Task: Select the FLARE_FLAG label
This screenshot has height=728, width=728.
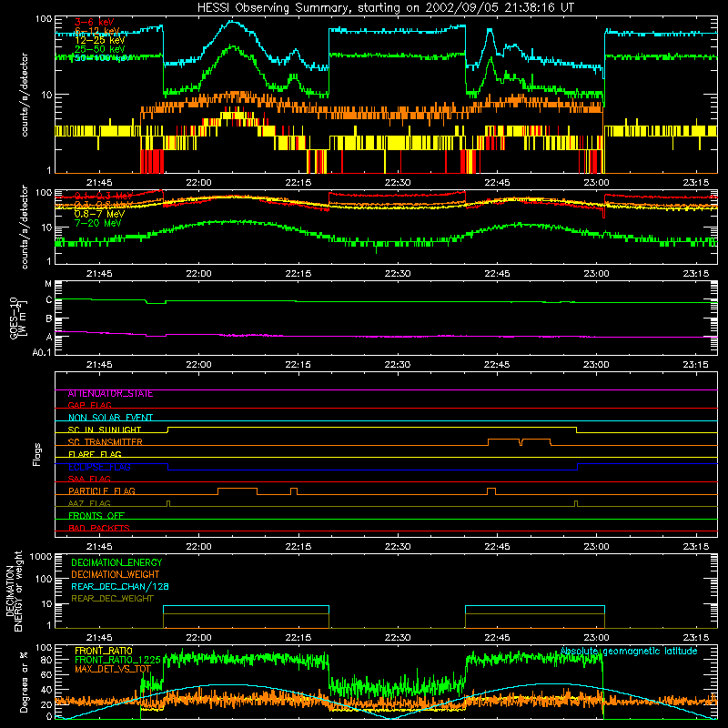Action: click(x=95, y=454)
